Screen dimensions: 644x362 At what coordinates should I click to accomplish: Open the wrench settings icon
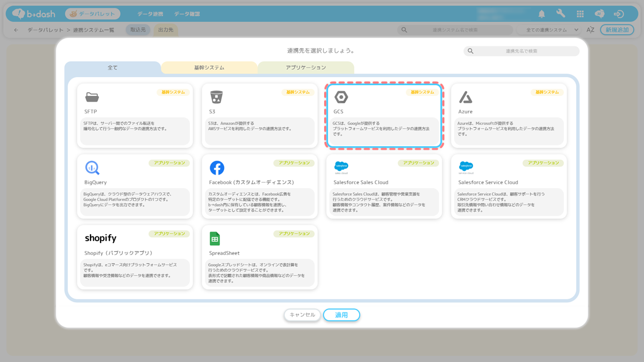click(x=561, y=14)
